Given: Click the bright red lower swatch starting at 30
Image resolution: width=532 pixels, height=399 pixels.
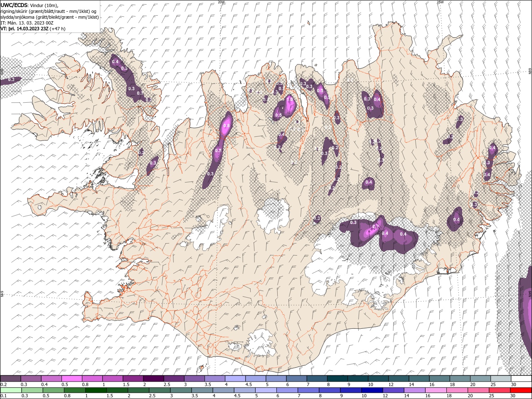Looking at the screenshot, I should (521, 390).
